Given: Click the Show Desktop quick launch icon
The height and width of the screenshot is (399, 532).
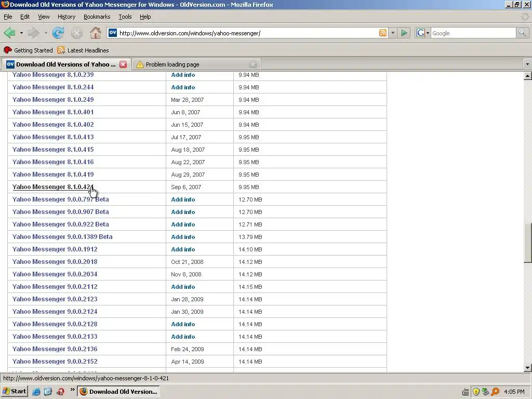Looking at the screenshot, I should (x=48, y=392).
